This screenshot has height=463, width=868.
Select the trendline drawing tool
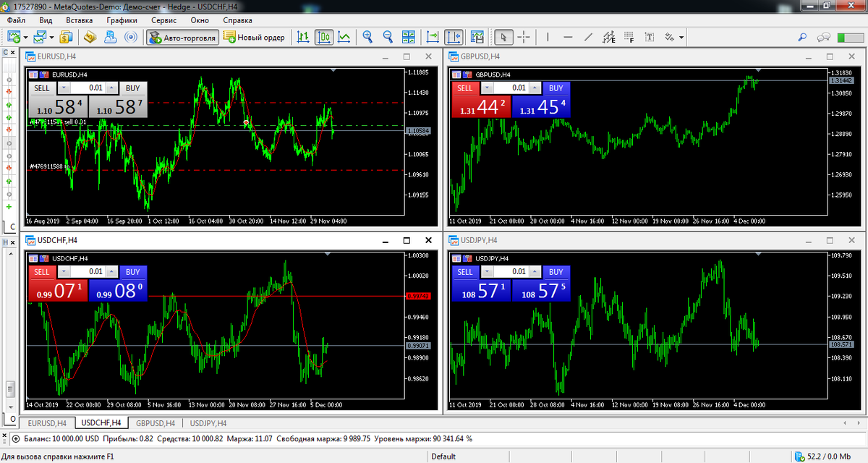point(588,37)
